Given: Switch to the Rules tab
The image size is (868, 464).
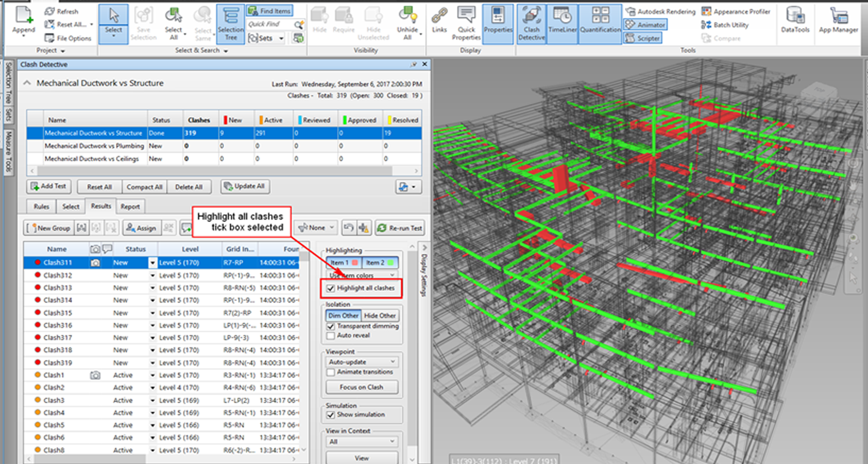Looking at the screenshot, I should (x=41, y=207).
